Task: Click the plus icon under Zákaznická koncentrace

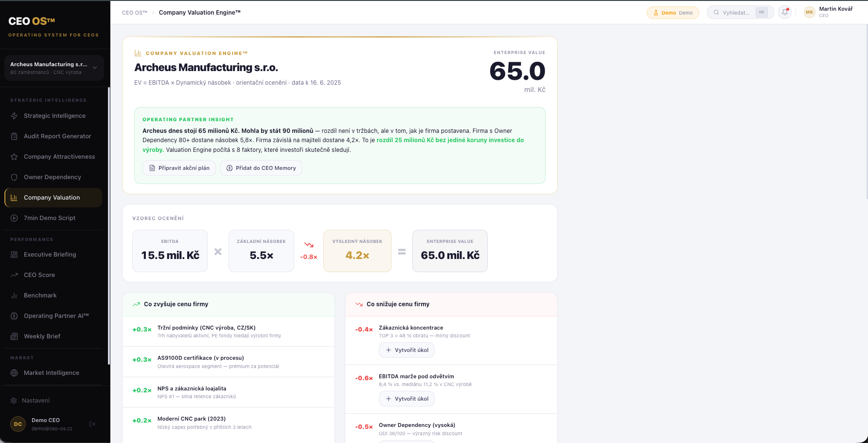Action: tap(388, 350)
